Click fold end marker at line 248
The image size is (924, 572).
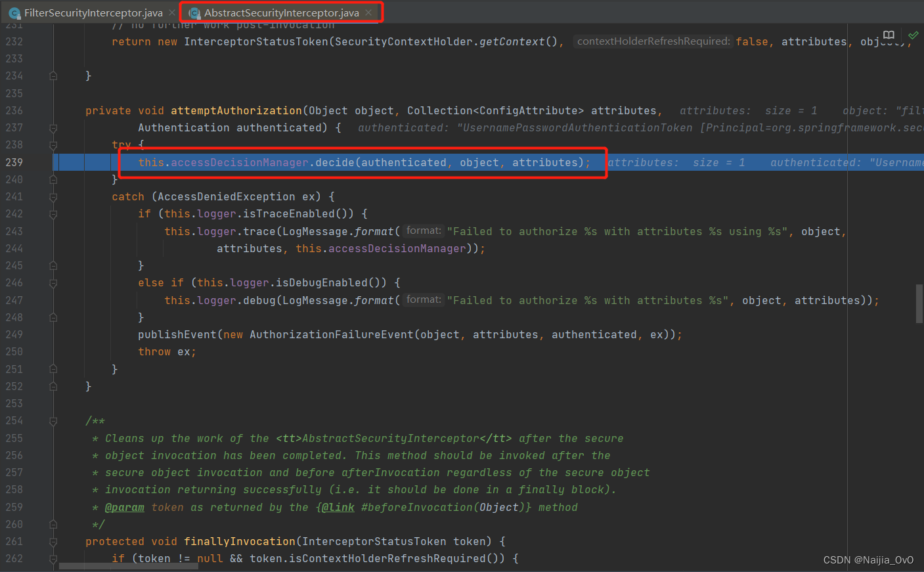[x=53, y=317]
